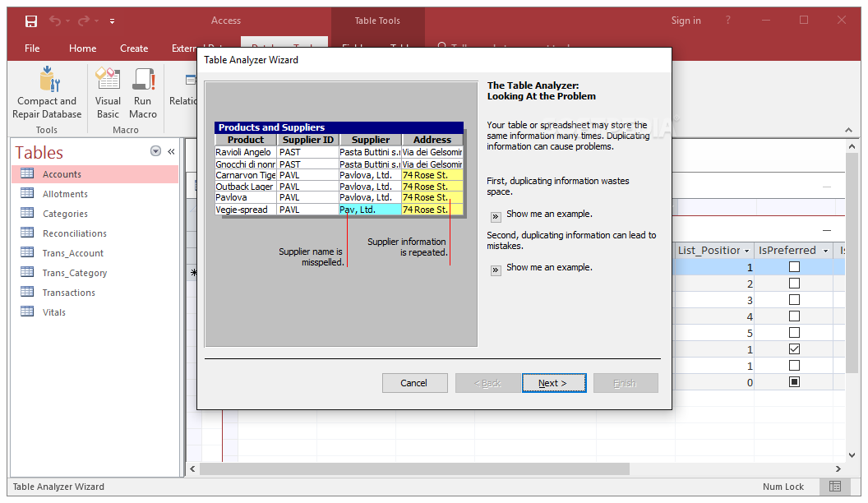Open the IsPreferred column dropdown arrow
This screenshot has height=503, width=868.
pos(825,251)
